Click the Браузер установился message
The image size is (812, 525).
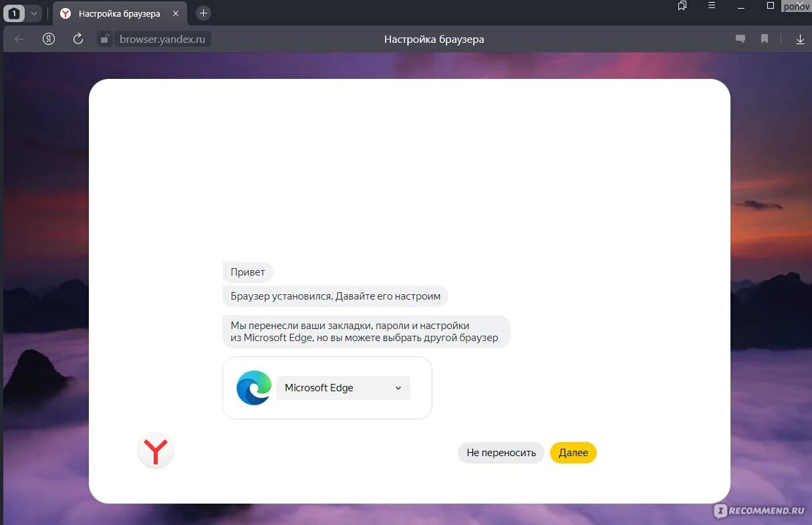pyautogui.click(x=335, y=296)
